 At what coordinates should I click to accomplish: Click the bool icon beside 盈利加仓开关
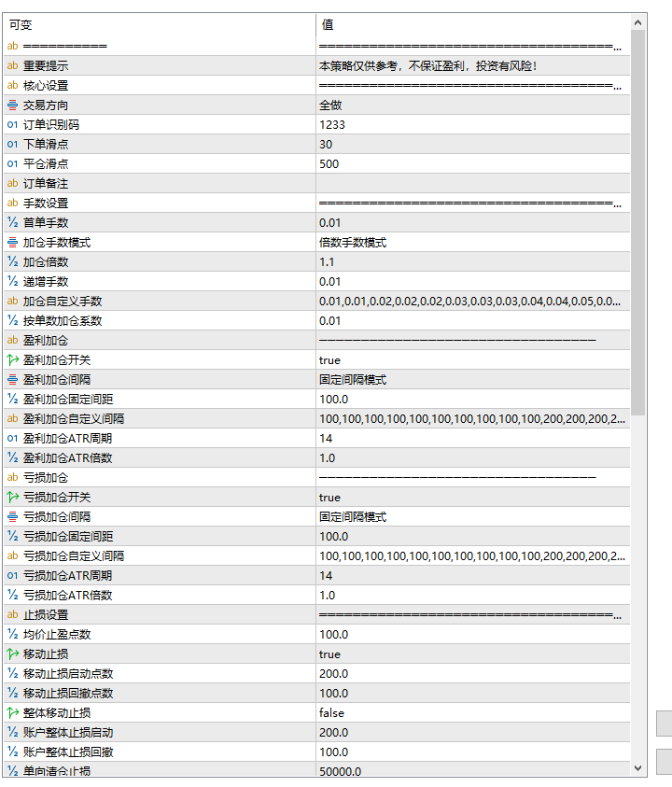click(x=12, y=359)
